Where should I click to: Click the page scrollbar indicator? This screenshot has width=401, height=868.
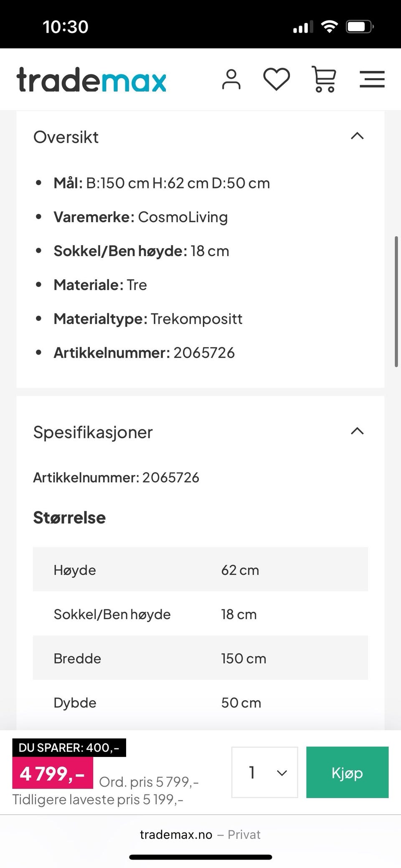pos(396,301)
